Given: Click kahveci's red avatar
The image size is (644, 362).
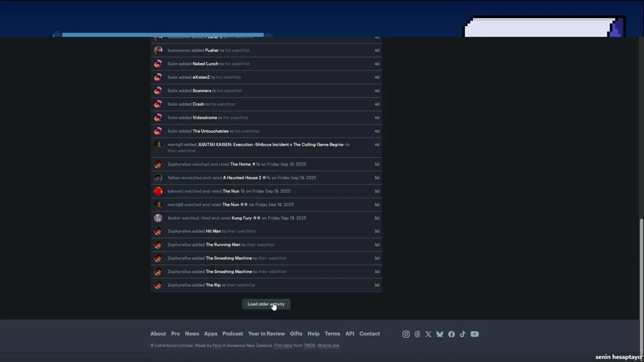Looking at the screenshot, I should click(158, 191).
